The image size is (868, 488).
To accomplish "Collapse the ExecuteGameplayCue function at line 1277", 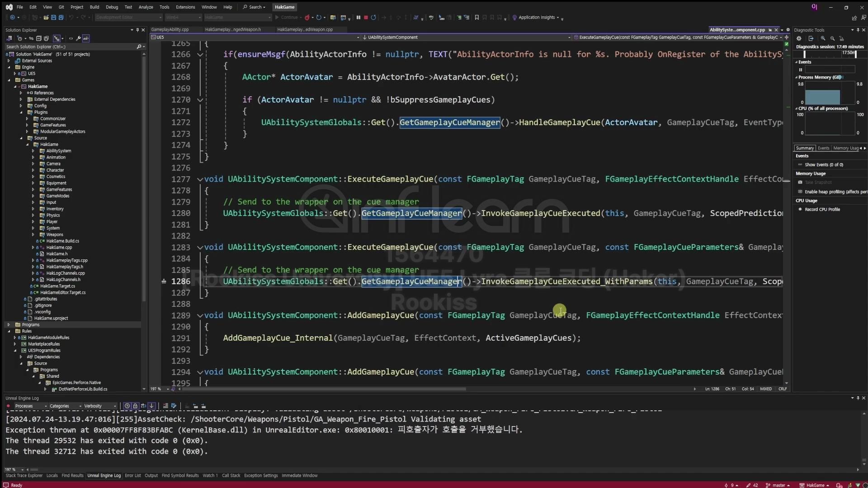I will point(200,179).
